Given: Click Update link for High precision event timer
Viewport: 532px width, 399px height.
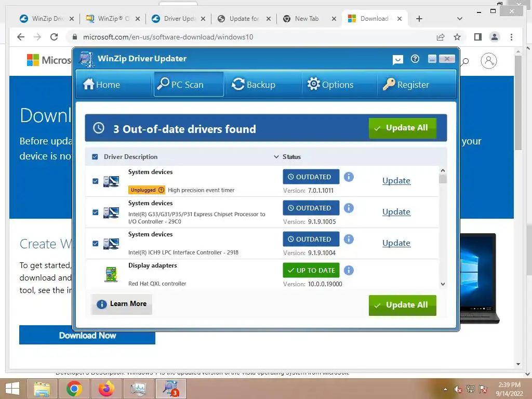Looking at the screenshot, I should [x=396, y=180].
